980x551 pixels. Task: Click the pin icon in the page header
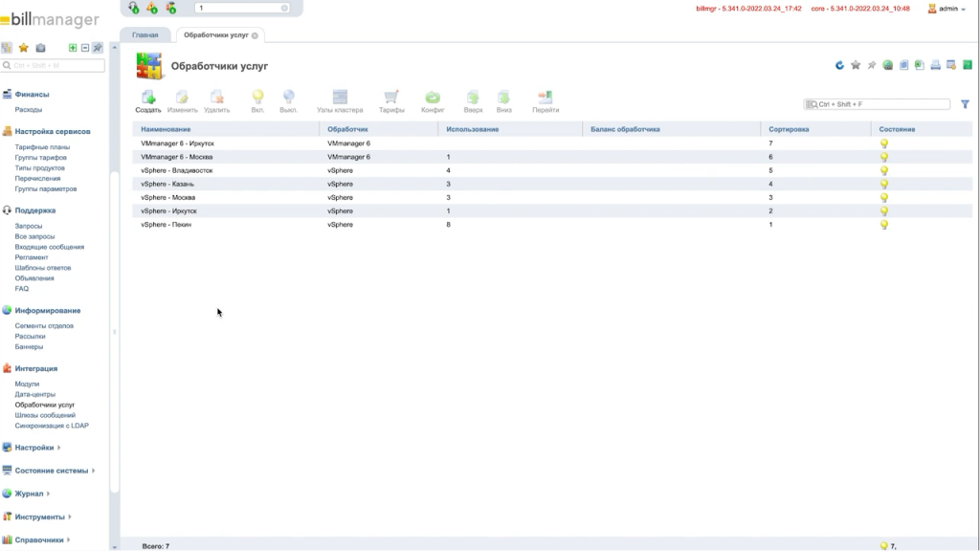(x=871, y=65)
